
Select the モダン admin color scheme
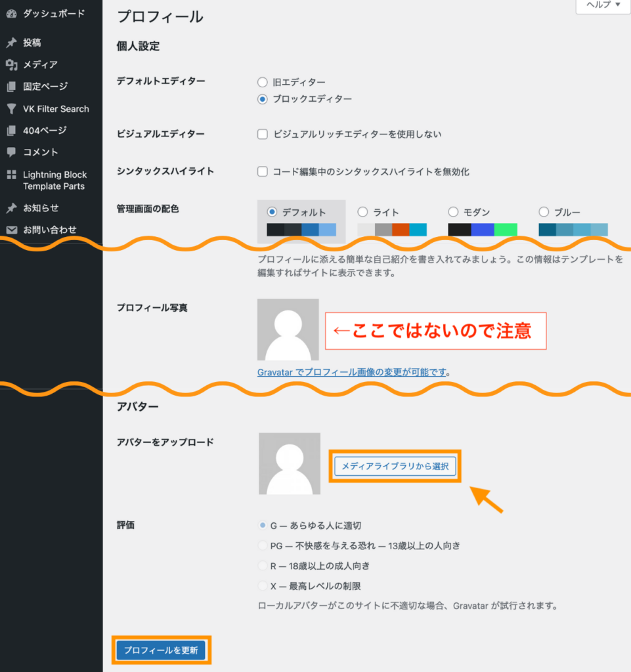coord(453,211)
